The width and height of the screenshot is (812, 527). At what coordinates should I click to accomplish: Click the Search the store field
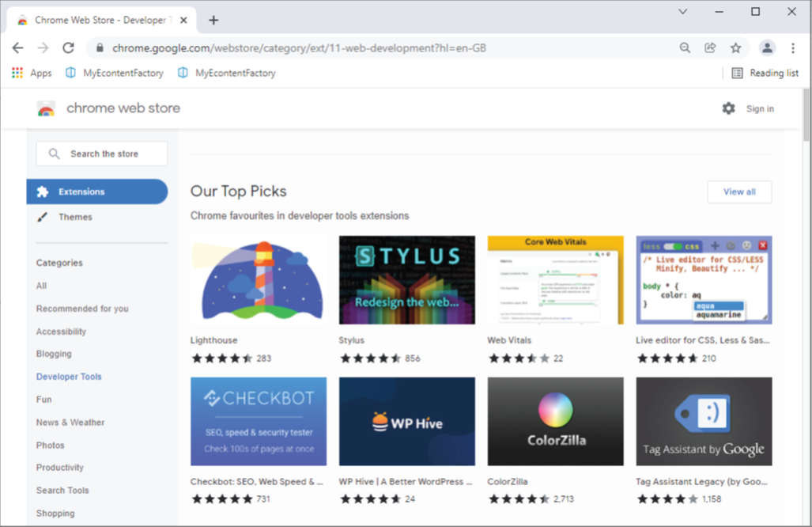pos(102,154)
